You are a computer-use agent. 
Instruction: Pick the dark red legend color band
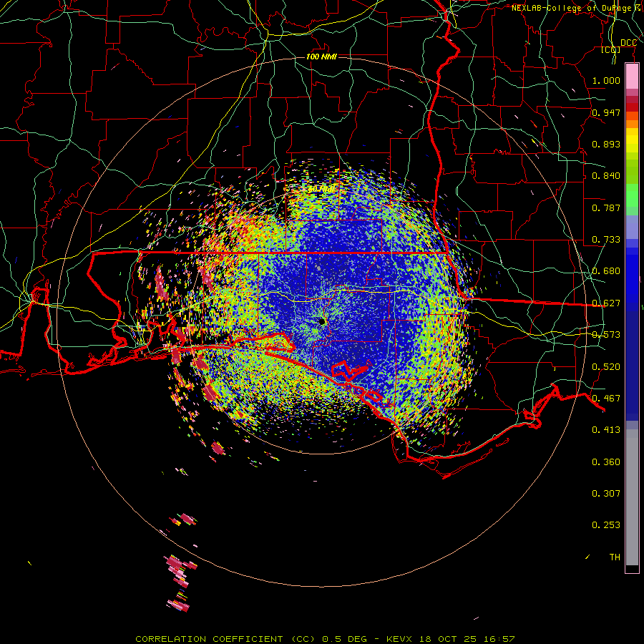click(632, 107)
